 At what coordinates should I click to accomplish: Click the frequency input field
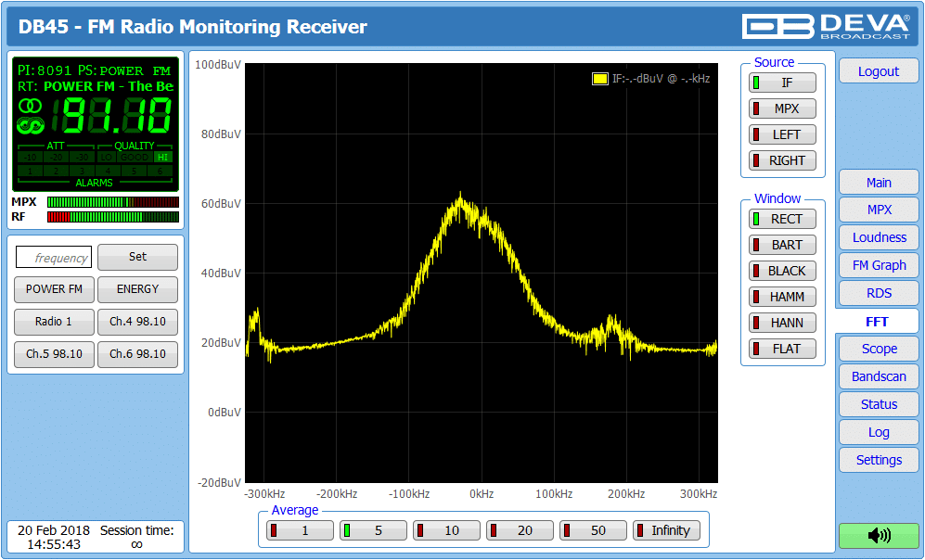pyautogui.click(x=54, y=258)
